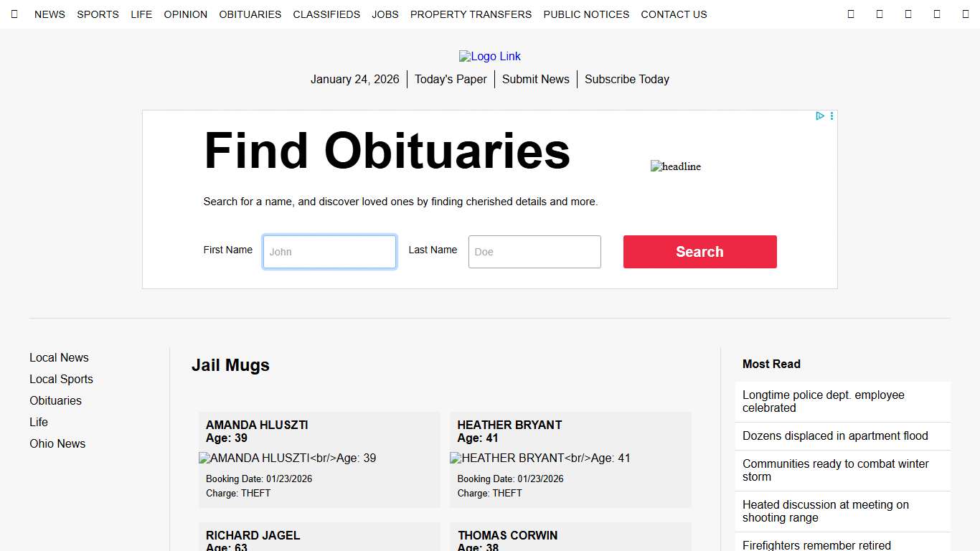Open Amanda Hluszti's mugshot image
The width and height of the screenshot is (980, 551).
[x=287, y=458]
